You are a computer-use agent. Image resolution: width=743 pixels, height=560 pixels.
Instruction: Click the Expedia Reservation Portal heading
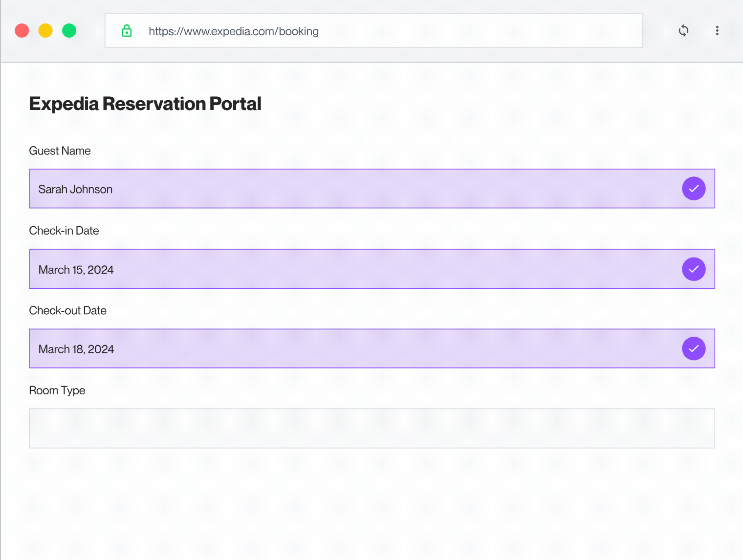145,104
